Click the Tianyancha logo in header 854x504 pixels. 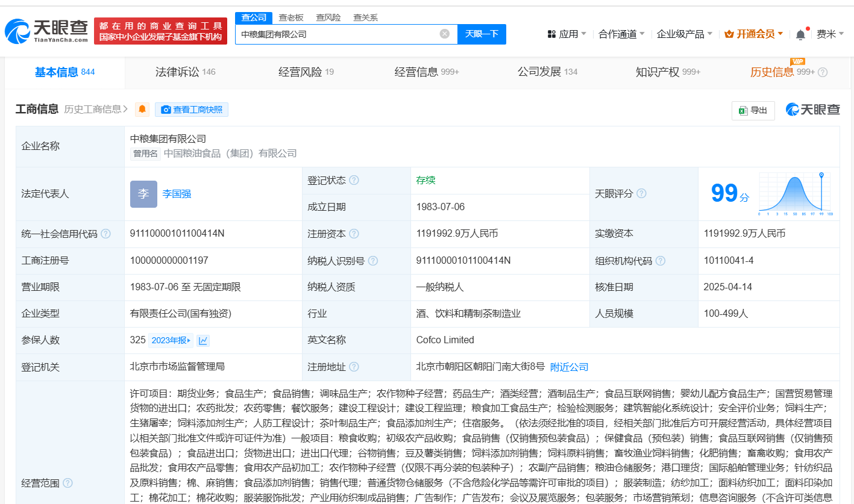(x=46, y=31)
